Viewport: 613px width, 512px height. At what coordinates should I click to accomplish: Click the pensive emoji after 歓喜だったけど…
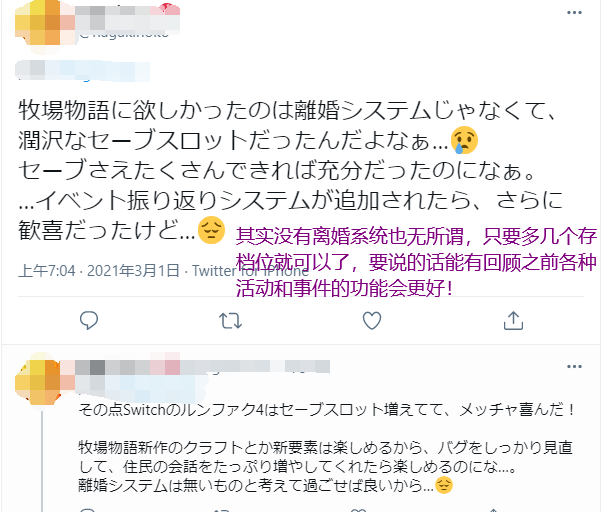(x=212, y=230)
